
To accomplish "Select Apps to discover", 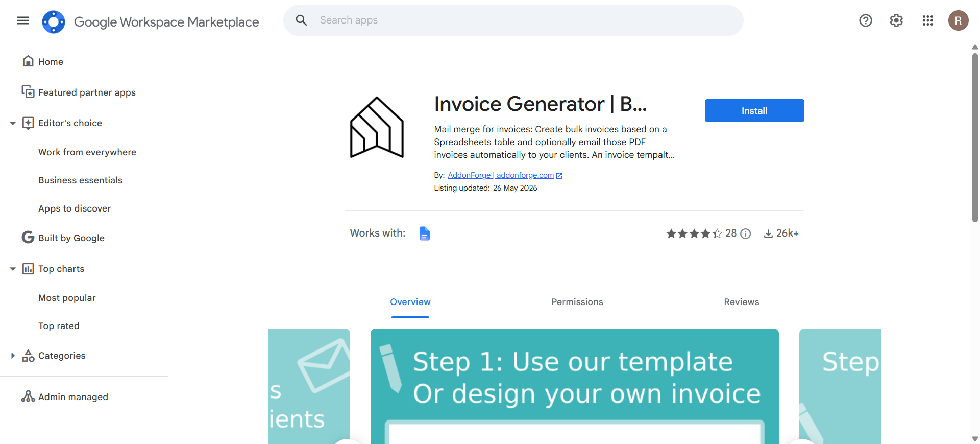I will click(75, 208).
